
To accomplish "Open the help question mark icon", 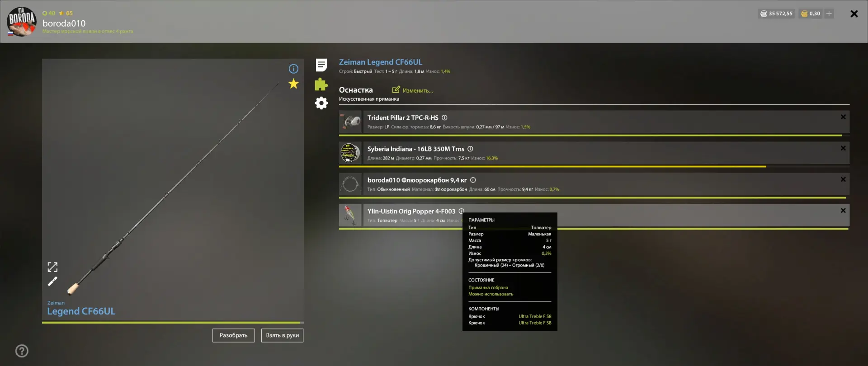I will coord(22,351).
